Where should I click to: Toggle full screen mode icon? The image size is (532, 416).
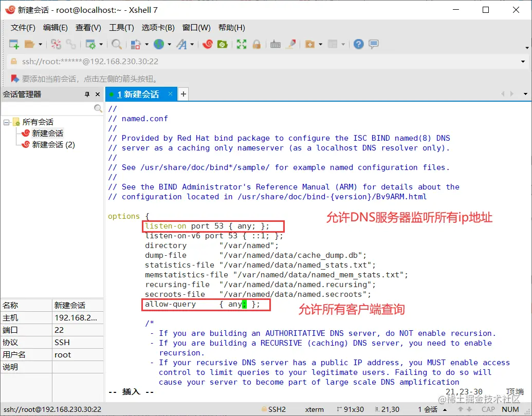(x=242, y=44)
